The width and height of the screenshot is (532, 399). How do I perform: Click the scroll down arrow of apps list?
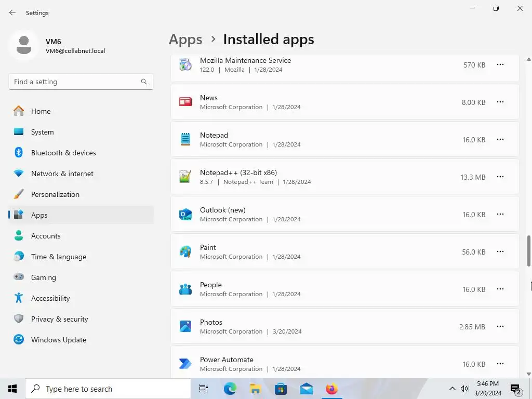tap(528, 374)
